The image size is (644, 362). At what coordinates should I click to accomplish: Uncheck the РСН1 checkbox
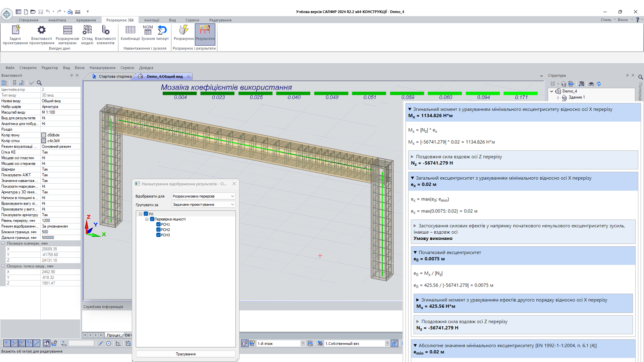click(158, 225)
